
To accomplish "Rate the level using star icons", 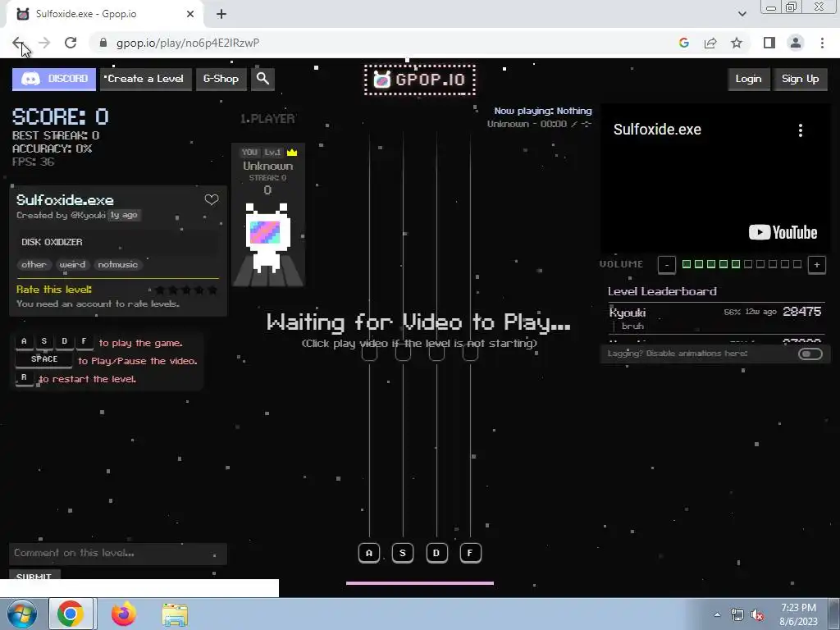I will [x=186, y=290].
